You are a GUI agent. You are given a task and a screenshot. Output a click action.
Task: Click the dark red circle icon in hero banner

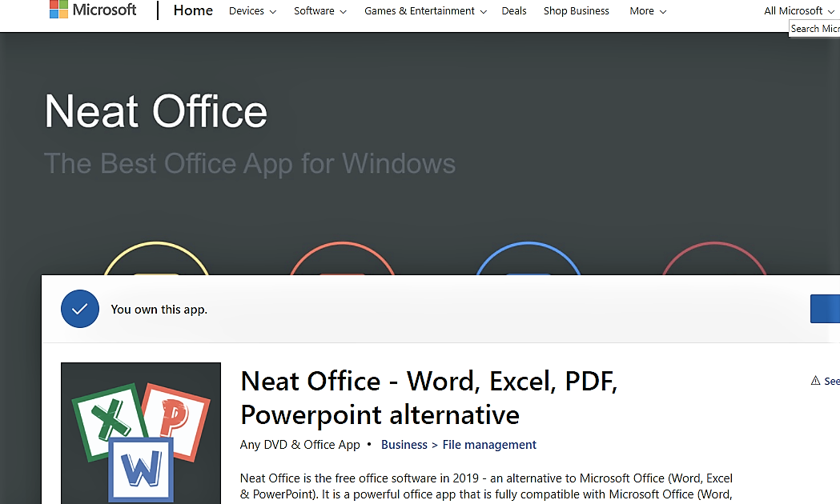(714, 258)
